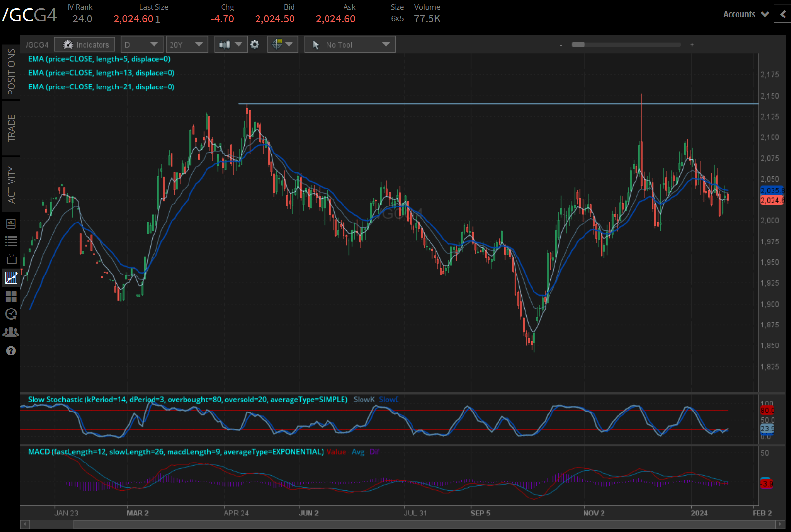Switch to the POSITIONS tab

coord(11,72)
